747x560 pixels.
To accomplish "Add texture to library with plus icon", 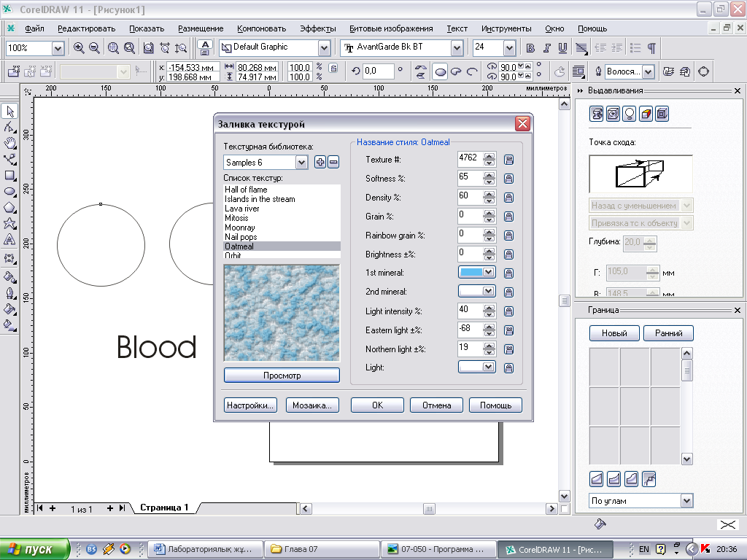I will (x=320, y=163).
